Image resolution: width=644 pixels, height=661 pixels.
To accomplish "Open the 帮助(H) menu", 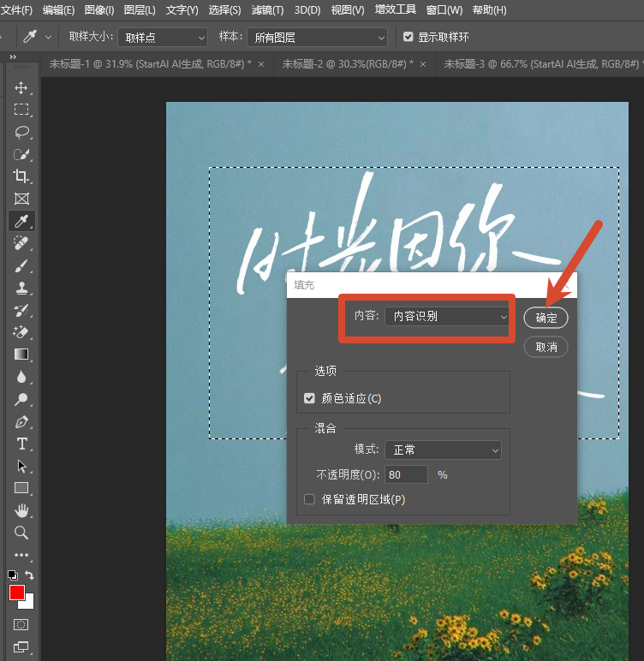I will coord(489,9).
